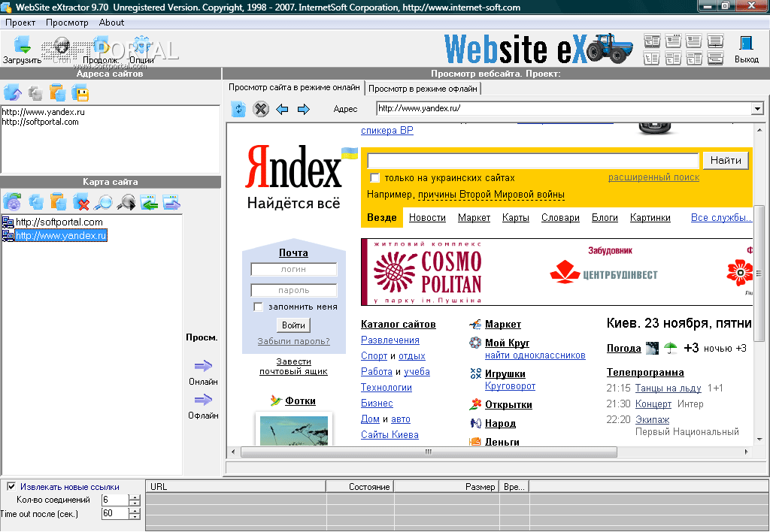
Task: Increase Кол-во соединений with up arrow
Action: click(134, 497)
